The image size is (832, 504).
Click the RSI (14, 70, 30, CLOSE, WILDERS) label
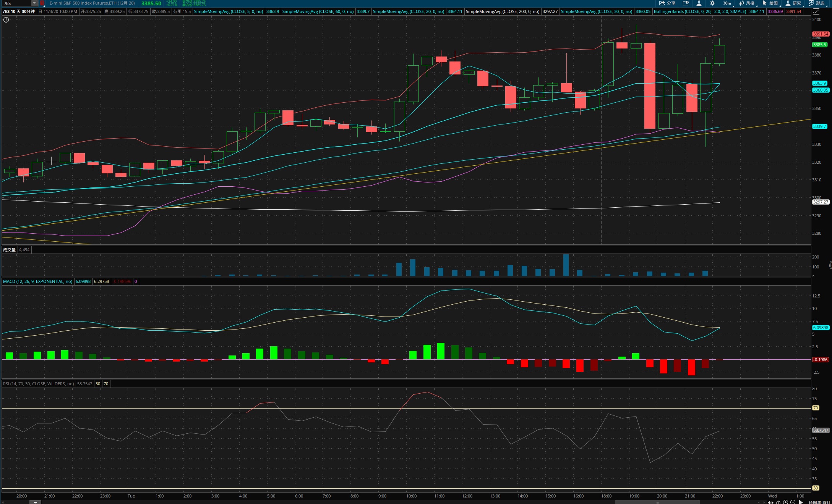click(39, 384)
